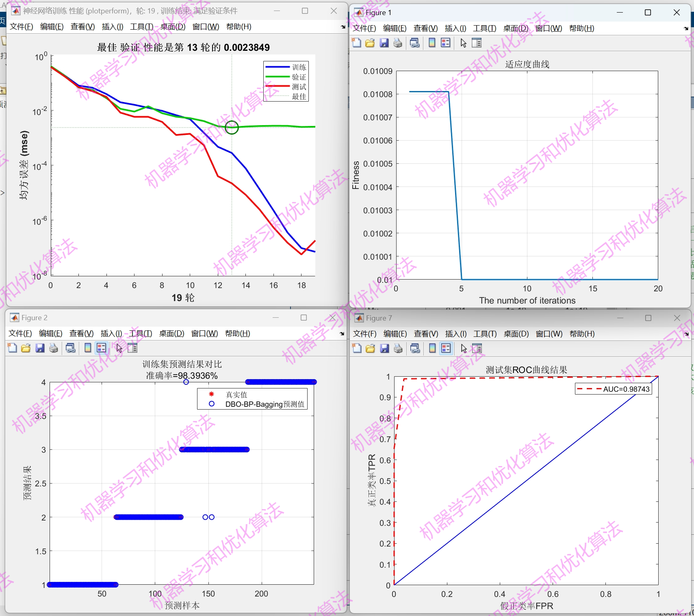Open the 文件(F) menu of the training window

pyautogui.click(x=21, y=27)
